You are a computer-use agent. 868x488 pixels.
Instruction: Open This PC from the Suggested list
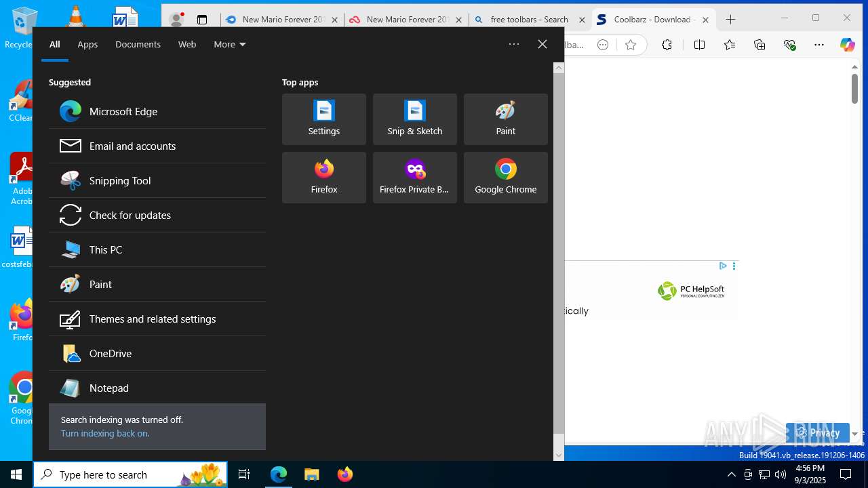click(157, 249)
